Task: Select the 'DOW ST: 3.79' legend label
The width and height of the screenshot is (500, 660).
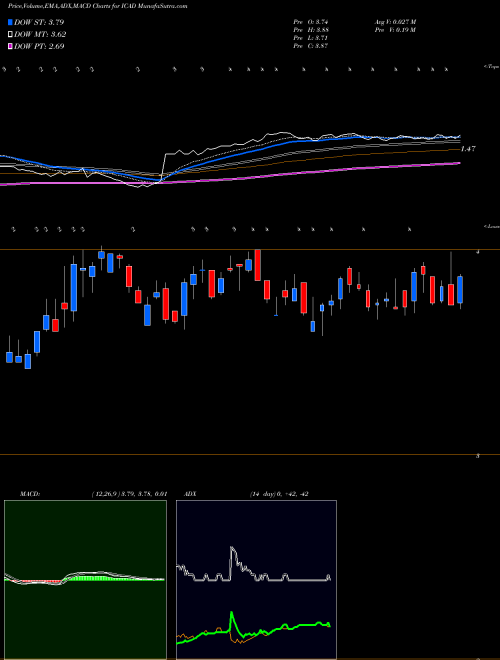Action: pyautogui.click(x=39, y=22)
